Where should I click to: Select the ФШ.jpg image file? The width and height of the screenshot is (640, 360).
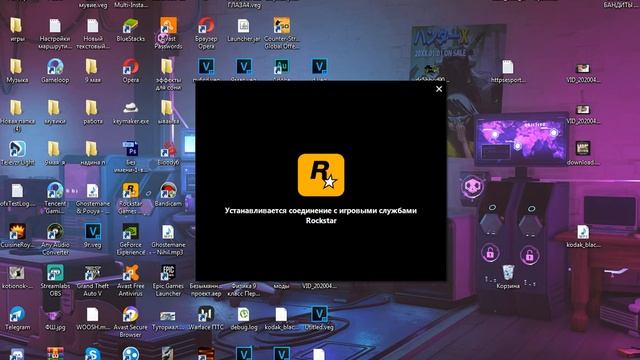coord(55,318)
